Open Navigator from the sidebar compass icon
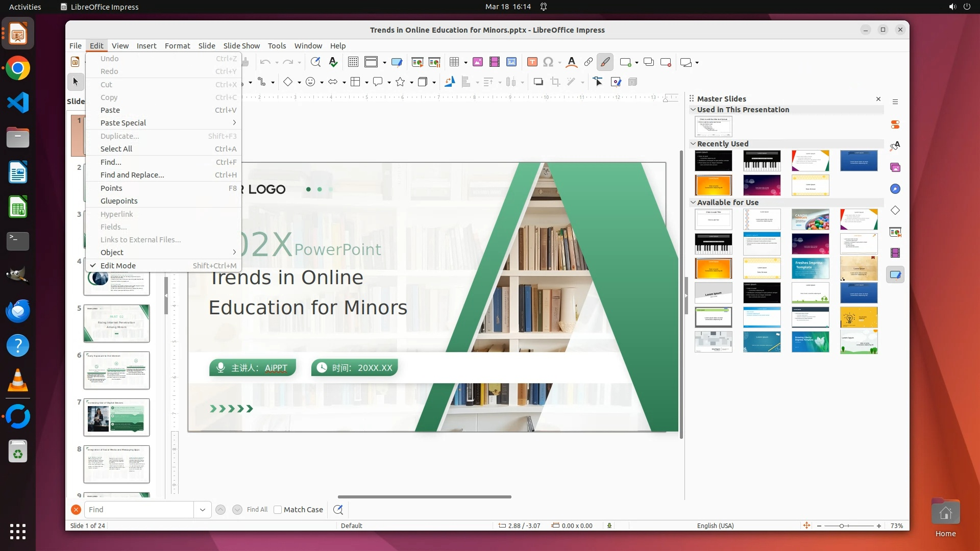Viewport: 980px width, 551px height. (x=895, y=189)
